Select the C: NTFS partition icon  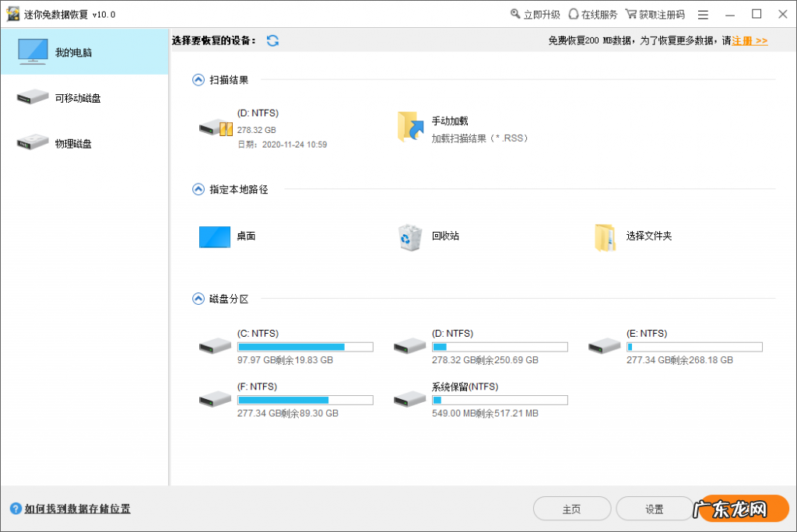tap(216, 346)
